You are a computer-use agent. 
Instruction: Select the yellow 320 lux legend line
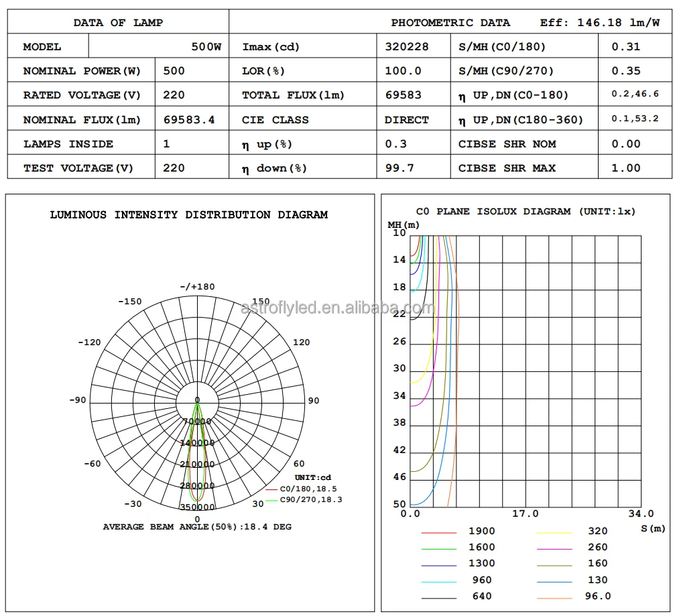click(554, 532)
